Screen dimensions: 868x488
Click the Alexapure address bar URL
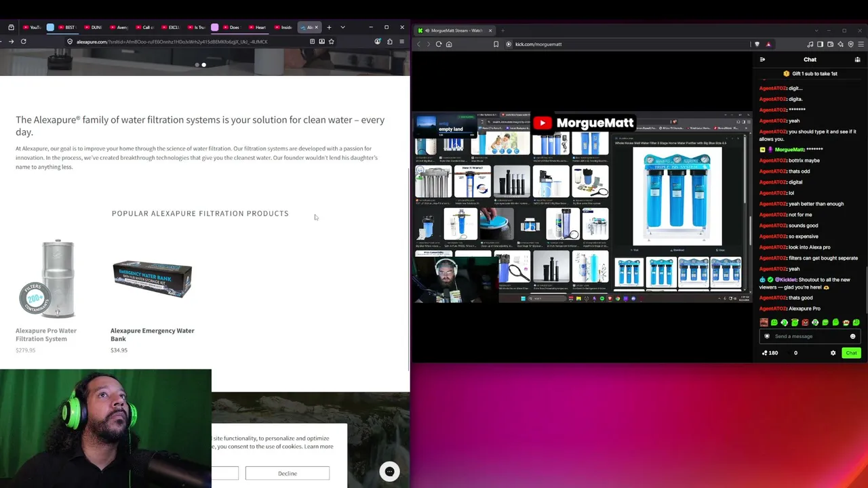tap(172, 41)
